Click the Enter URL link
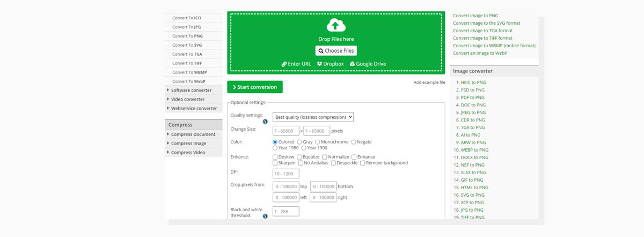This screenshot has height=237, width=644. pyautogui.click(x=296, y=64)
